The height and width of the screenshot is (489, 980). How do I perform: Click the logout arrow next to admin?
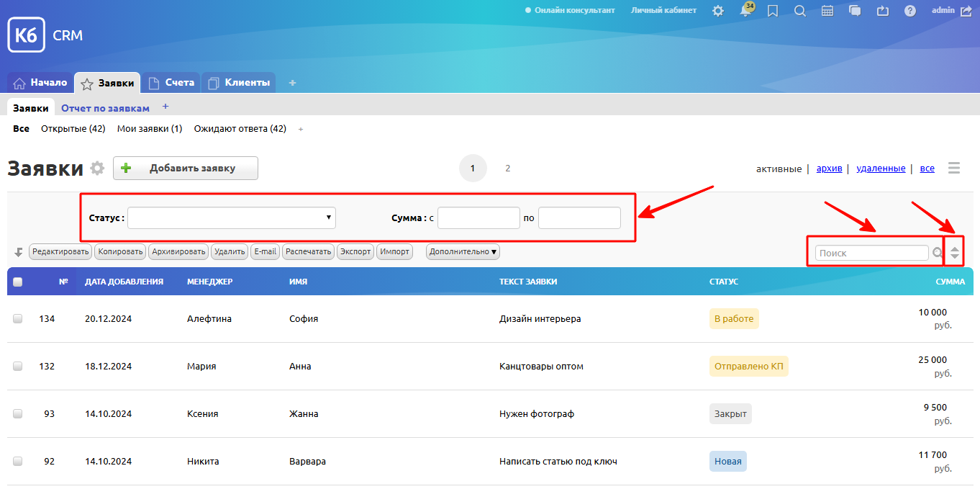point(966,11)
